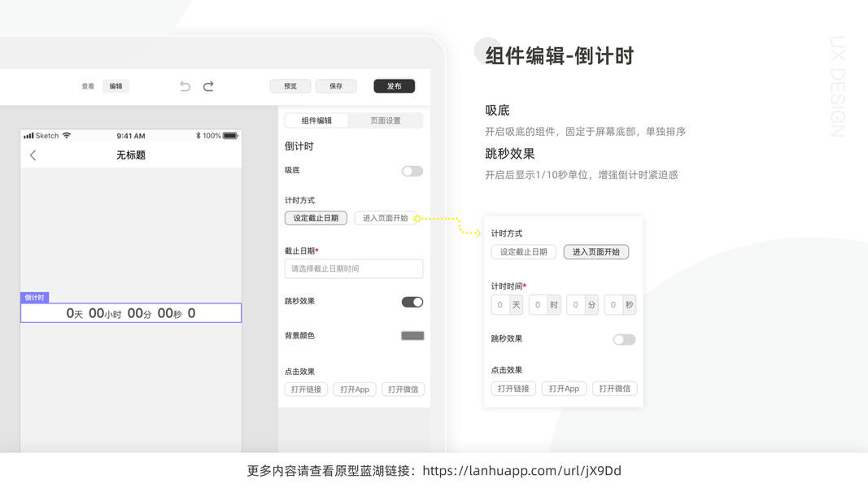This screenshot has width=868, height=488.
Task: Select 设定截止日期 timing option in editor panel
Action: 316,218
